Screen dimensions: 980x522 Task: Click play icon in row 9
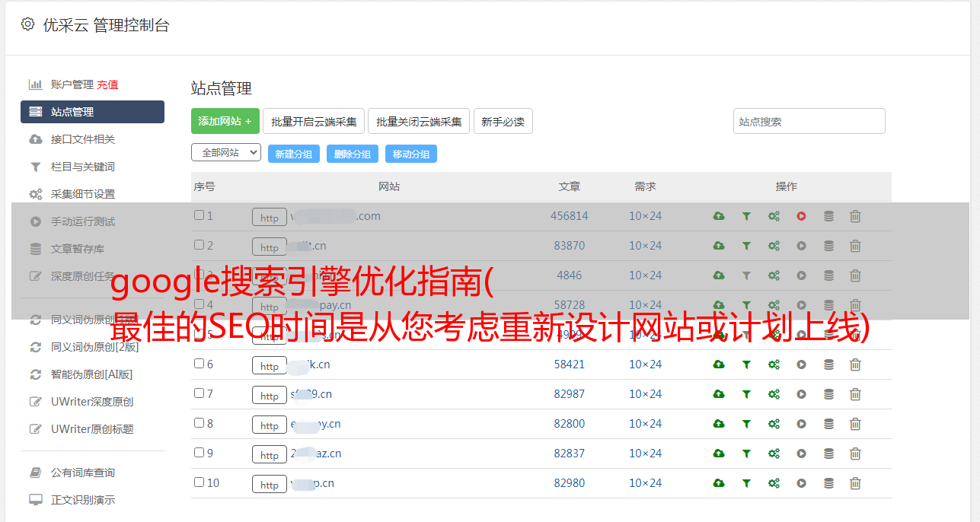click(x=801, y=454)
